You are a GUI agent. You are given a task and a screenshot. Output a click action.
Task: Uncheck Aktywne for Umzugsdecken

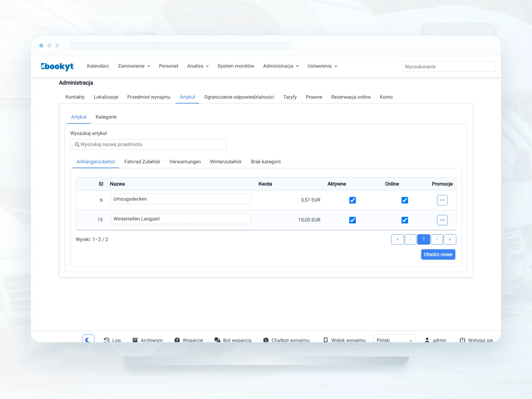pos(352,200)
